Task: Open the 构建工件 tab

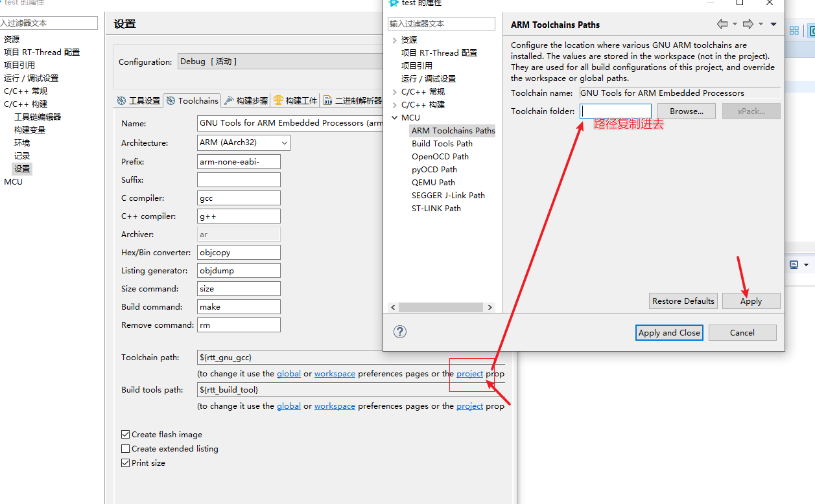Action: coord(295,100)
